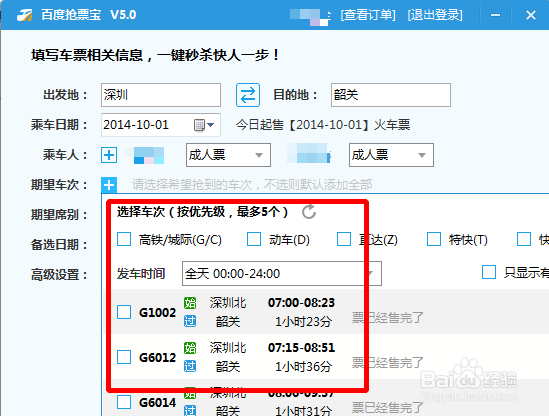Click the 备选日期 label

pos(59,245)
